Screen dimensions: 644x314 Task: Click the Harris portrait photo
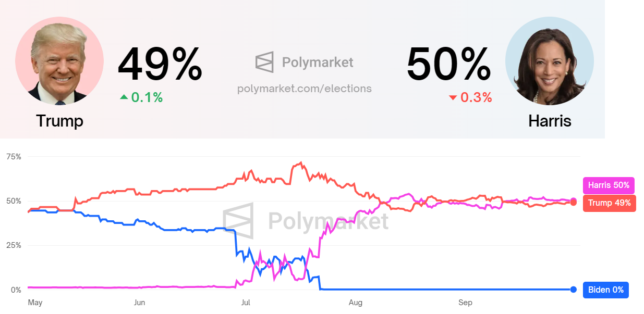click(549, 60)
